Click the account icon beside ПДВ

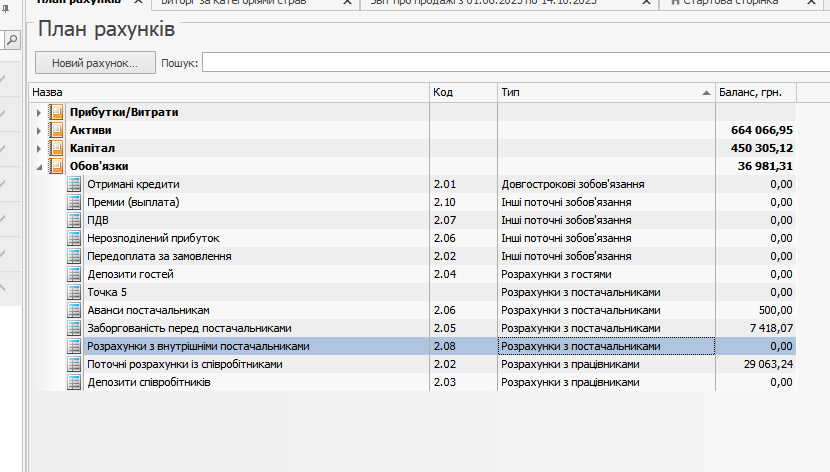tap(74, 220)
